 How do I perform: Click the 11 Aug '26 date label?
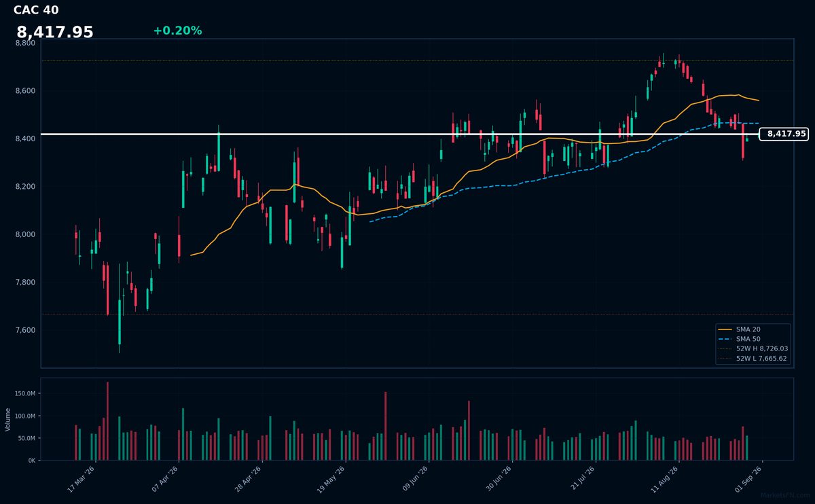click(x=665, y=480)
